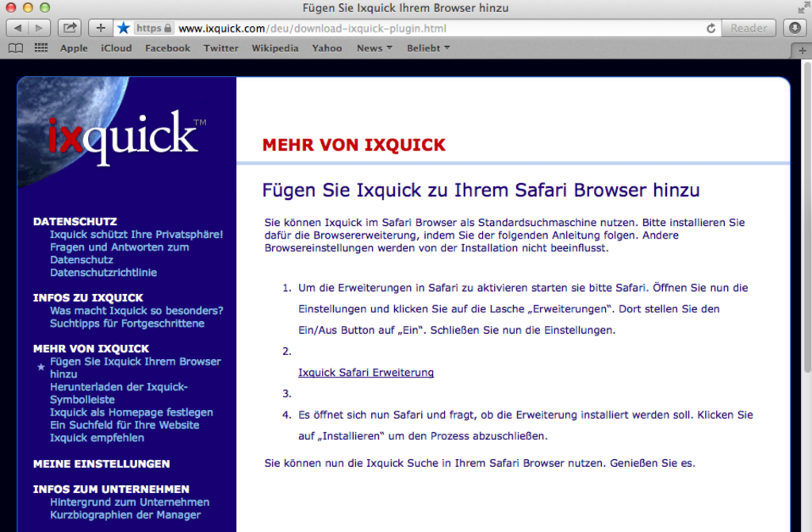Screen dimensions: 812x532
Task: Expand the Beliebt bookmarks dropdown
Action: (x=427, y=48)
